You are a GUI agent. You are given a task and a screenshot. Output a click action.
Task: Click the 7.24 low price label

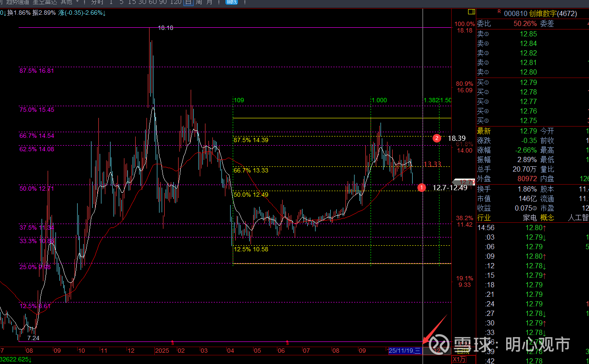coord(33,338)
